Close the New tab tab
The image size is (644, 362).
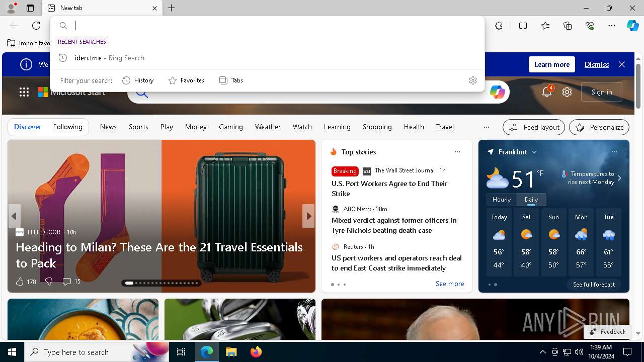[154, 8]
